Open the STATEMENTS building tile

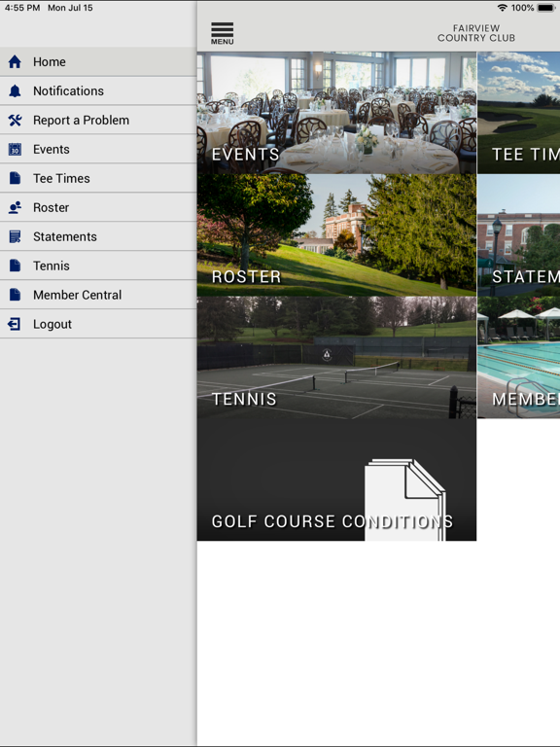click(518, 234)
